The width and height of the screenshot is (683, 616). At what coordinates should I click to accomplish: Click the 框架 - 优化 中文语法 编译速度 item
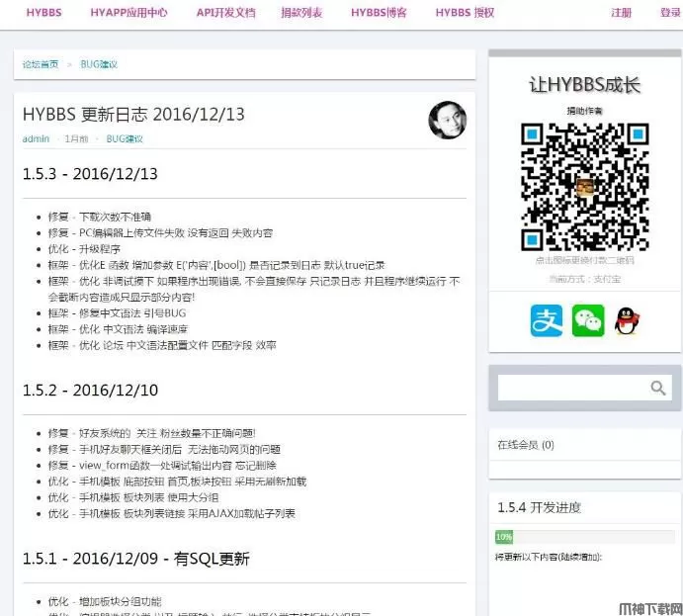tap(118, 329)
